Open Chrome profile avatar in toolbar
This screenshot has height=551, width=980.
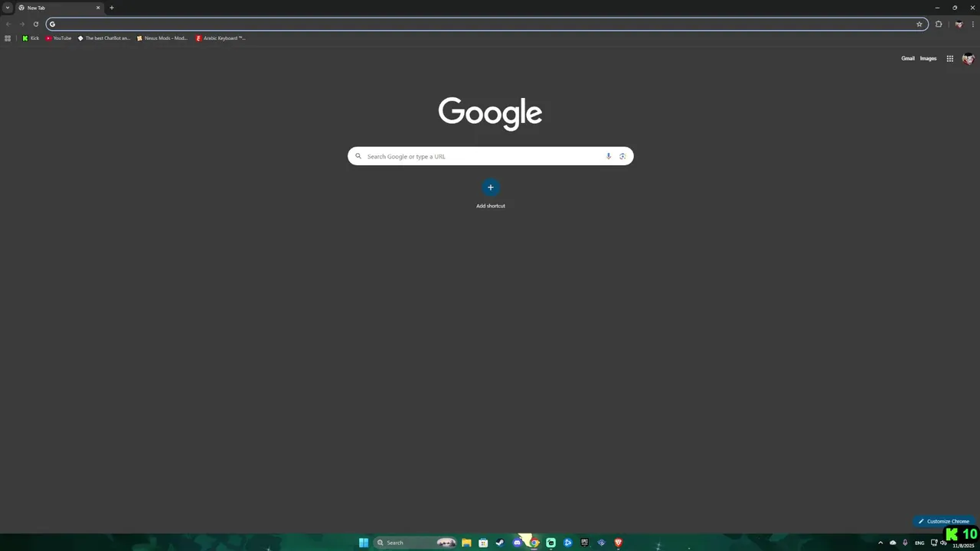click(959, 24)
